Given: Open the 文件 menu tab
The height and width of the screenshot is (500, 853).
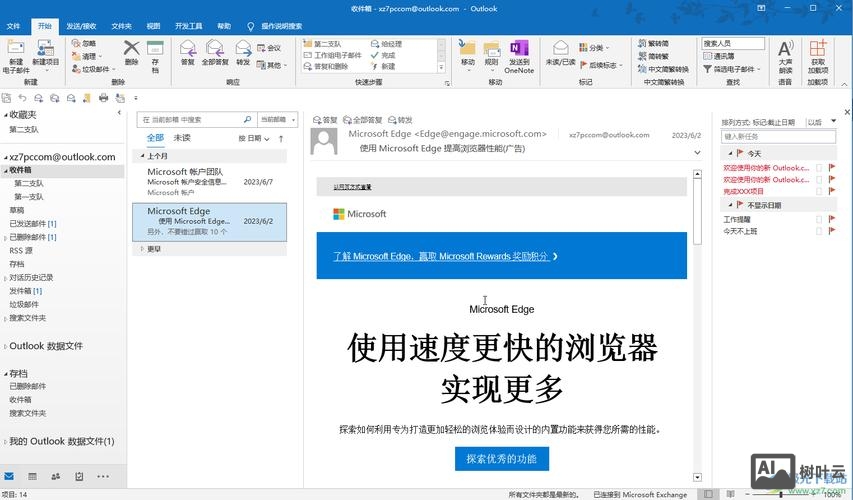Looking at the screenshot, I should pos(13,26).
